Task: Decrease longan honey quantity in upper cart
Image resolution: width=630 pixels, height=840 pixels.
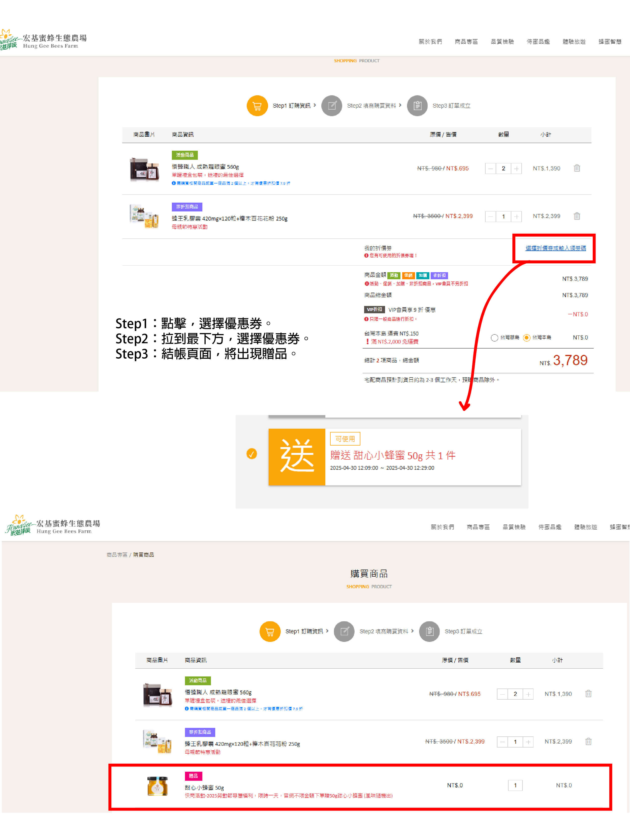Action: pyautogui.click(x=490, y=169)
